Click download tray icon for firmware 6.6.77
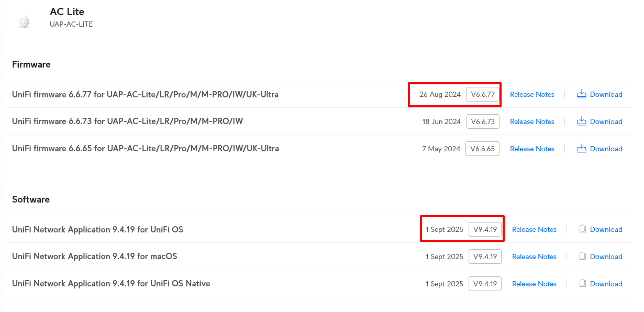The width and height of the screenshot is (644, 312). (x=581, y=94)
